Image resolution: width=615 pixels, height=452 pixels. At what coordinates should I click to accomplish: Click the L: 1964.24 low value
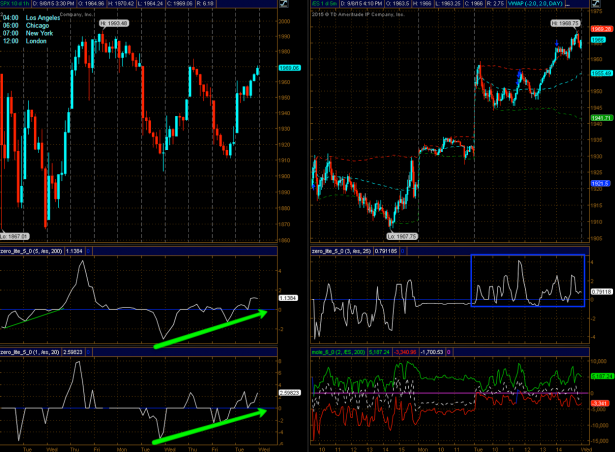pyautogui.click(x=151, y=4)
